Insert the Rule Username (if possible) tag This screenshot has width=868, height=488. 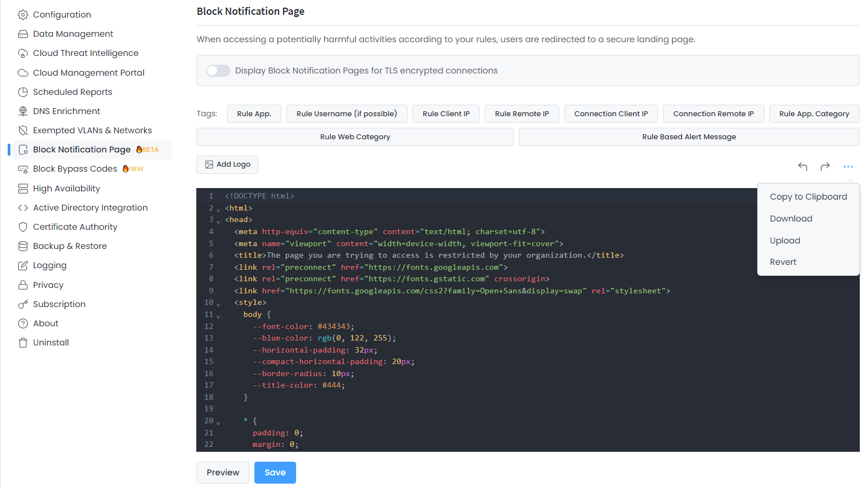click(347, 114)
